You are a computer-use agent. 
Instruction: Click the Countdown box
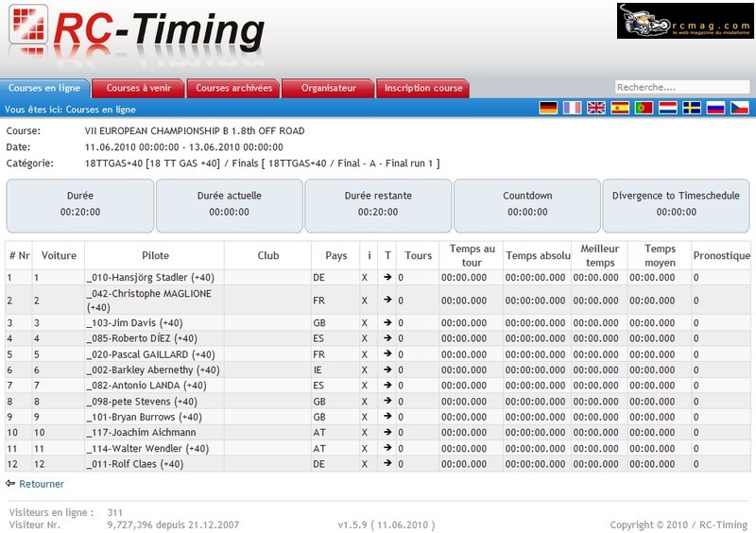click(527, 206)
